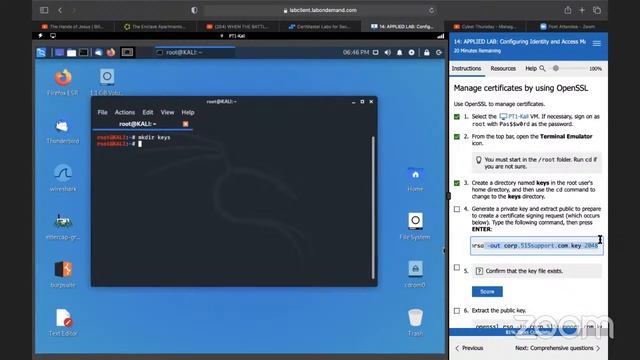This screenshot has height=360, width=640.
Task: Open the Edit menu in terminal
Action: coord(148,112)
